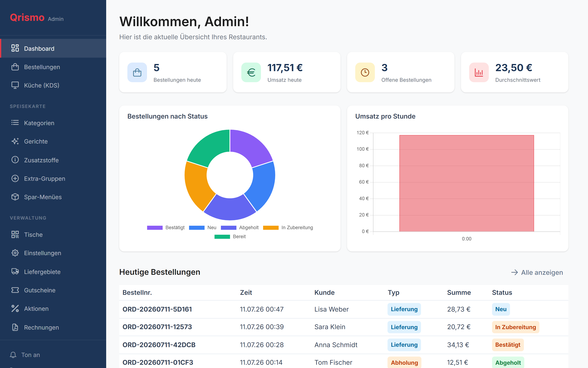
Task: Click the Qrismo logo
Action: coord(27,18)
